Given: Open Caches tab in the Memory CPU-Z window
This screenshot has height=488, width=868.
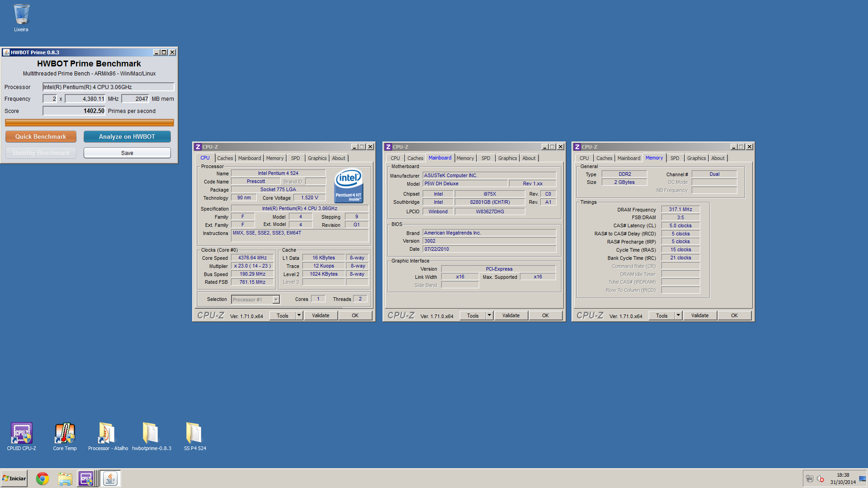Looking at the screenshot, I should (604, 158).
